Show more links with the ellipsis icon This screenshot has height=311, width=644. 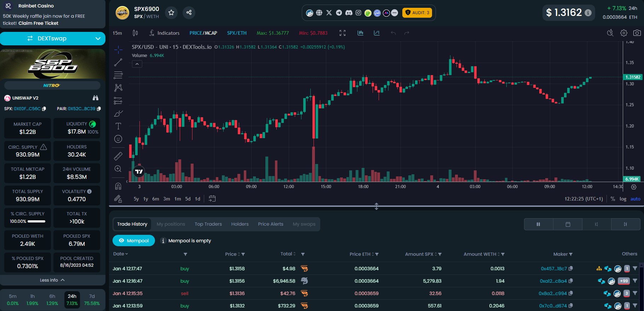point(395,13)
